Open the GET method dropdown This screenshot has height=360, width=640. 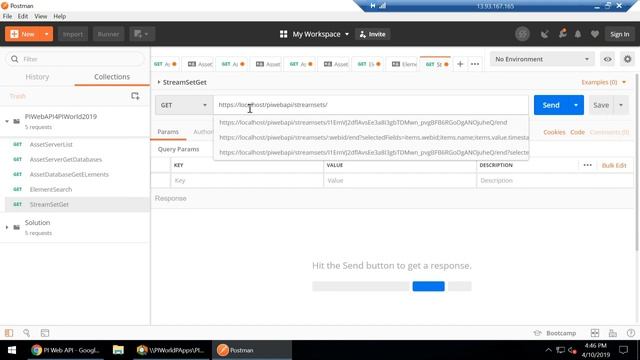pos(184,105)
